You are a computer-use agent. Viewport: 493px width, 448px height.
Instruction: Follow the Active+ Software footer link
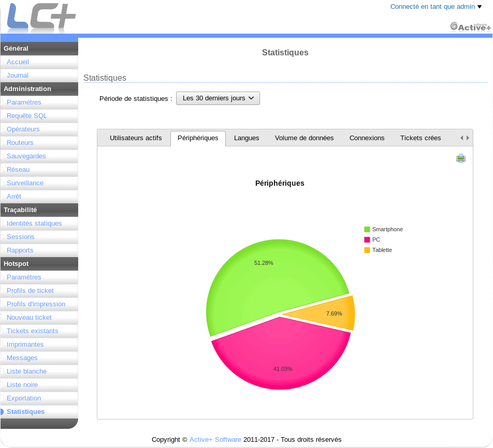tap(215, 440)
